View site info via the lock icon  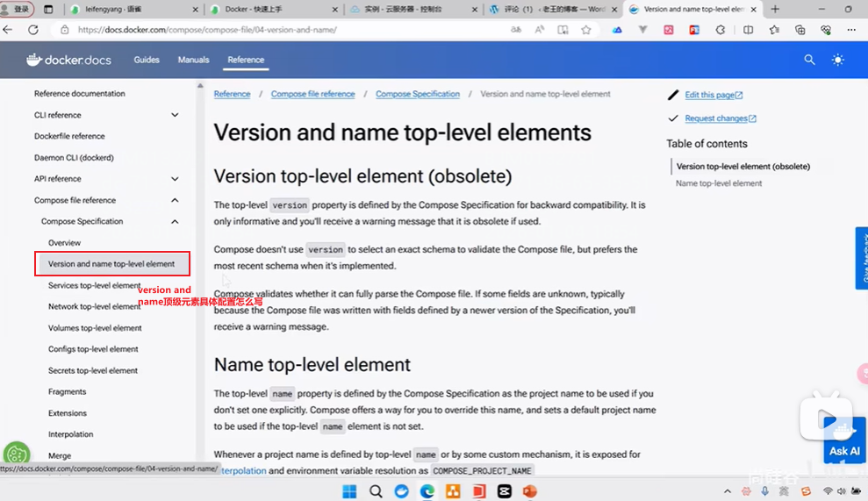click(65, 30)
